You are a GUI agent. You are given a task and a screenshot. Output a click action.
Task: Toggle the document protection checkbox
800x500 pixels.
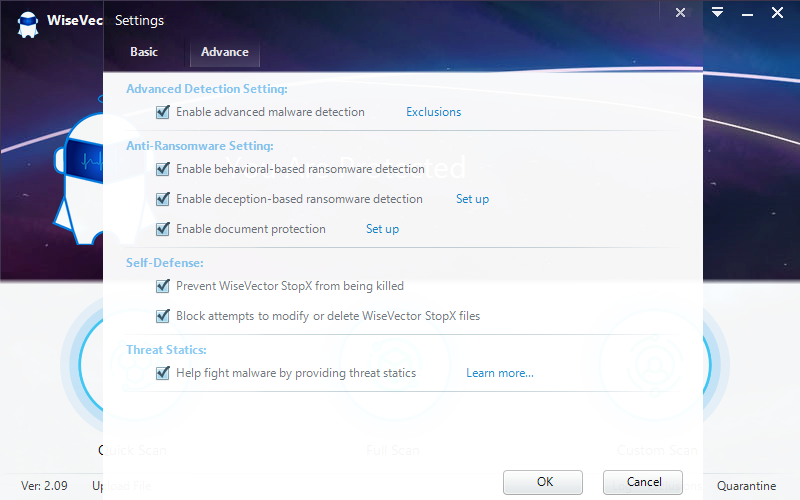(163, 229)
